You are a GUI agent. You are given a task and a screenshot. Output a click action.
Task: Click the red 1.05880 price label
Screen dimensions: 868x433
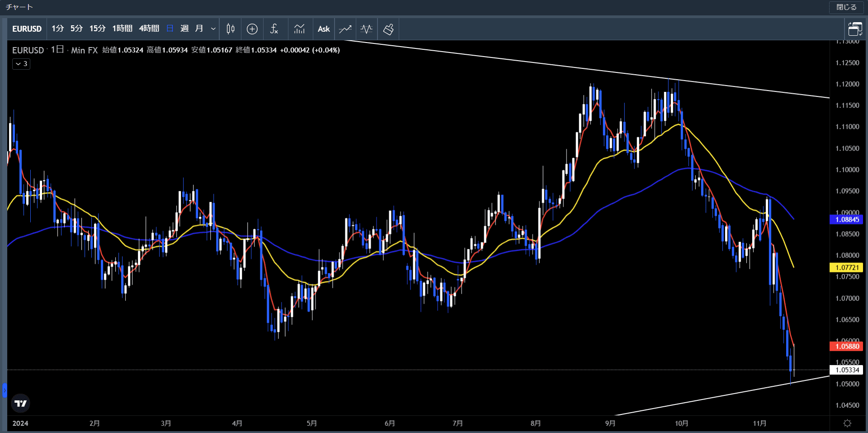[847, 346]
